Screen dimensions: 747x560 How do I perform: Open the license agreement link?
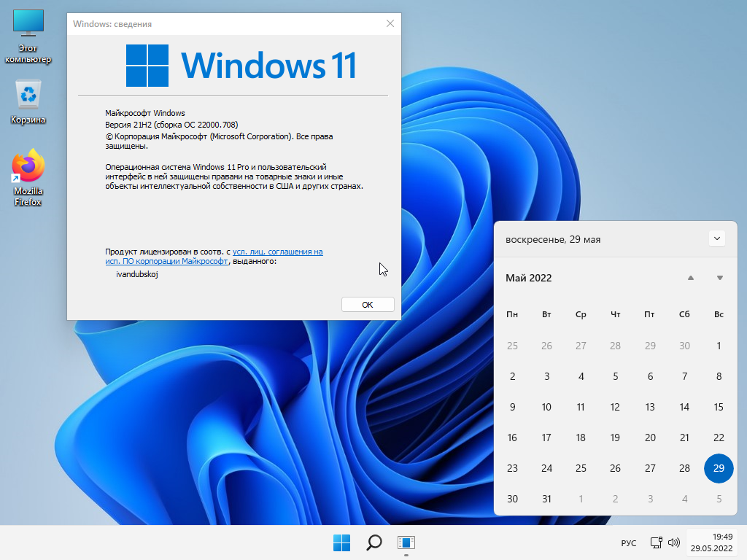tap(277, 252)
